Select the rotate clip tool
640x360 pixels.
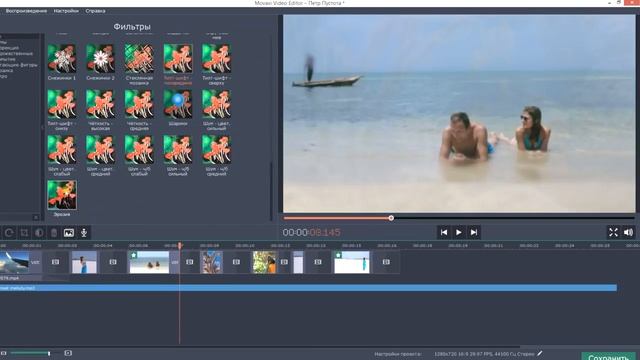[9, 233]
